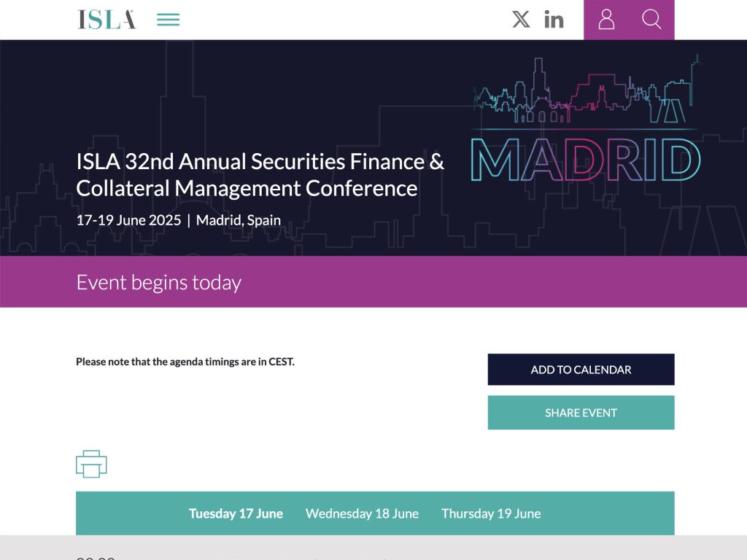
Task: Switch to the Wednesday 18 June tab
Action: point(362,513)
